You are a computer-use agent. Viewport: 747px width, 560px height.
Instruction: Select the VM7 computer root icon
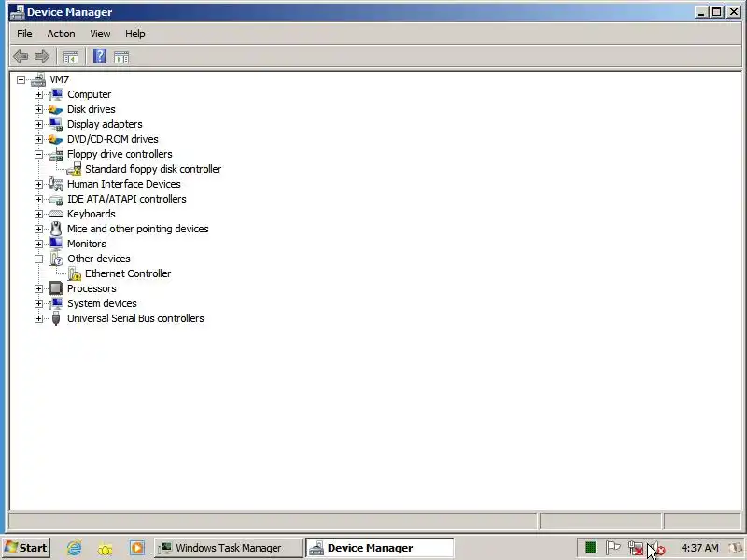click(x=38, y=79)
